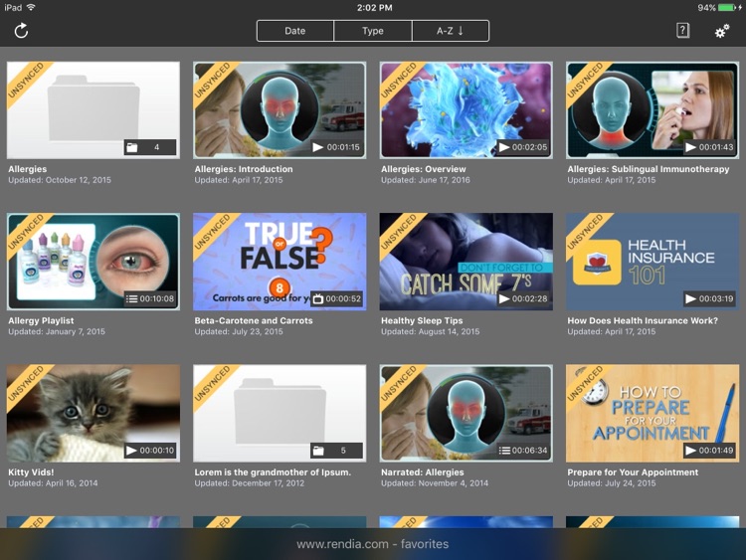Open Allergies: Sublingual Immunotherapy thumbnail
Image resolution: width=746 pixels, height=560 pixels.
pos(653,109)
